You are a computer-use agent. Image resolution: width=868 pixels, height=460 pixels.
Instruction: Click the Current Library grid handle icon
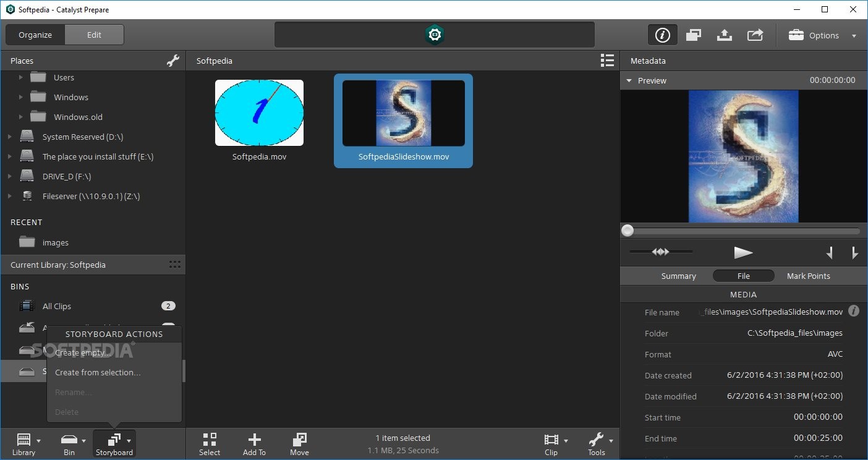pos(175,265)
